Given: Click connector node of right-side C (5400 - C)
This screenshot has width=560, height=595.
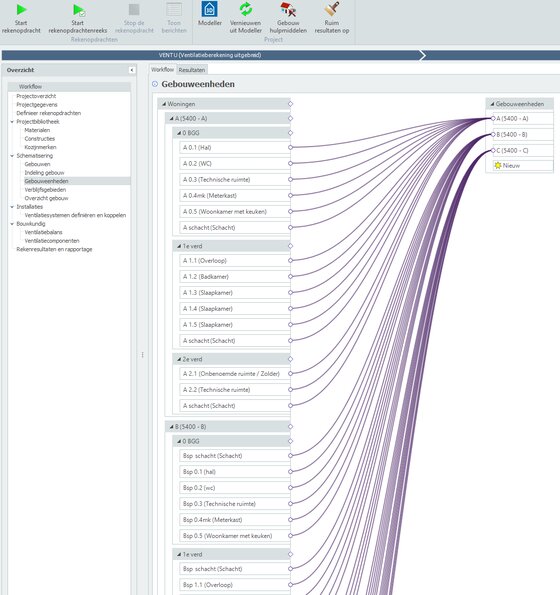Looking at the screenshot, I should 493,150.
